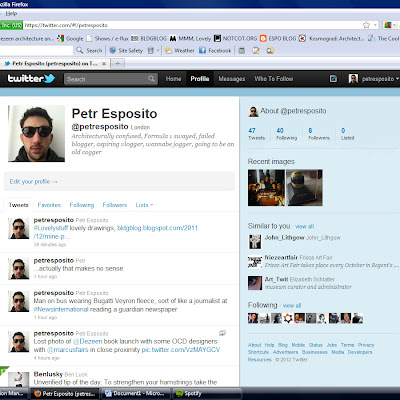Click the Weather toolbar icon

[180, 50]
